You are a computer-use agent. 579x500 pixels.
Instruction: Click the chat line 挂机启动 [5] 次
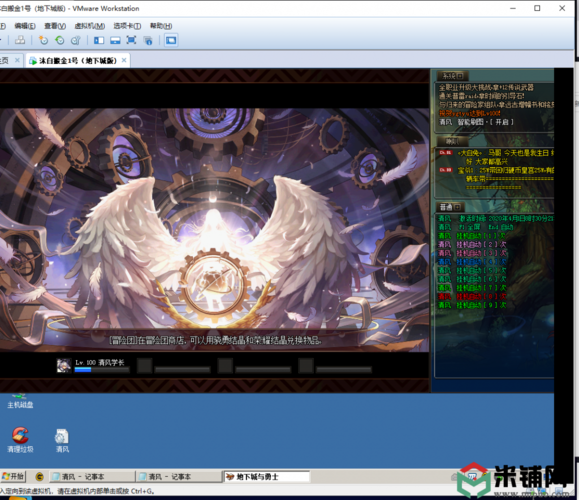click(x=472, y=270)
